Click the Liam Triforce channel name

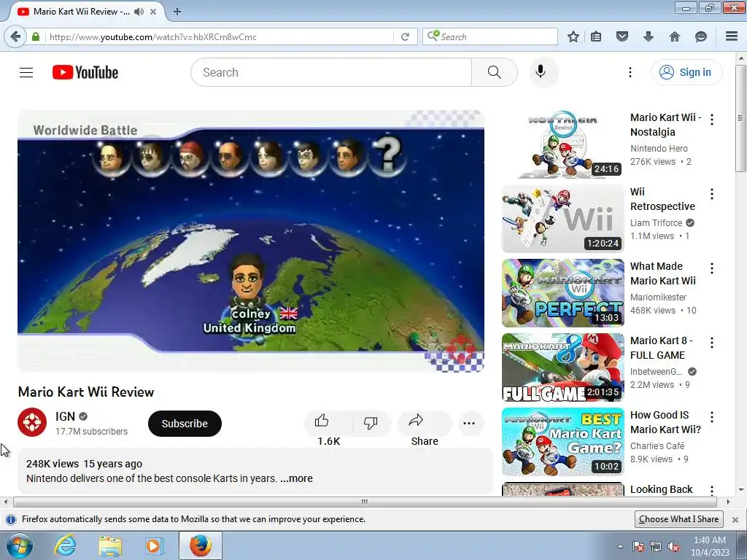pos(656,223)
